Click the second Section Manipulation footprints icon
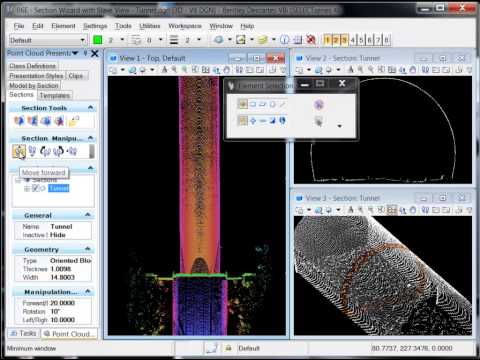This screenshot has width=480, height=360. tap(32, 152)
